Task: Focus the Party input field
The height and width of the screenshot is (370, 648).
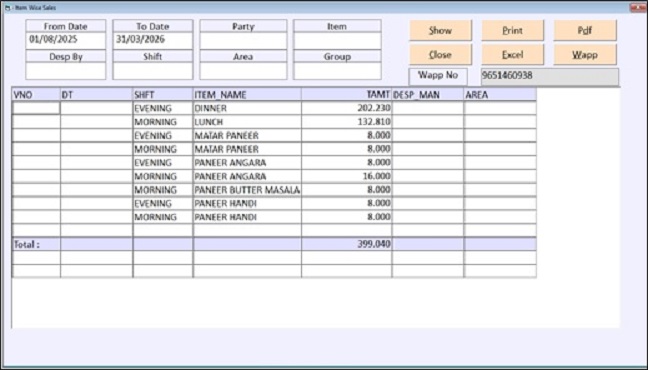Action: tap(243, 41)
